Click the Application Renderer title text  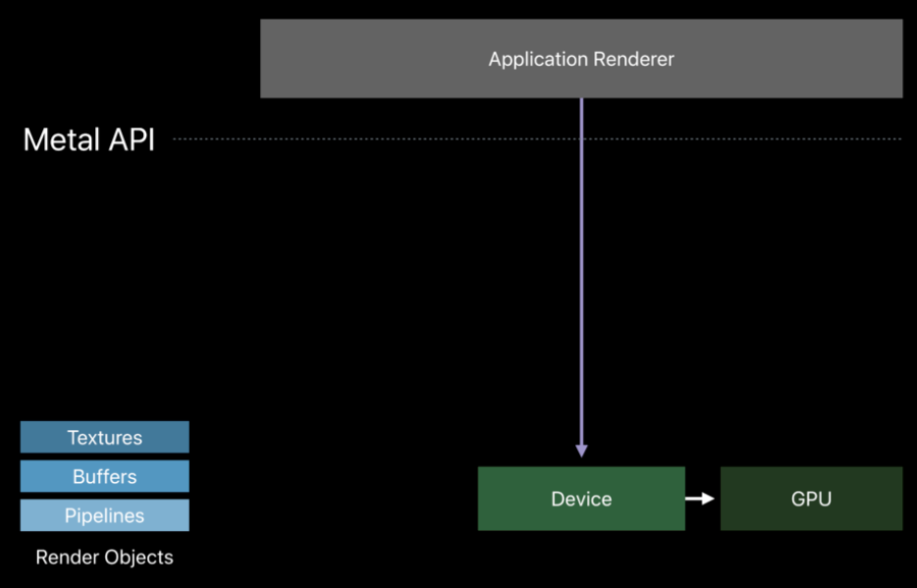click(x=581, y=59)
